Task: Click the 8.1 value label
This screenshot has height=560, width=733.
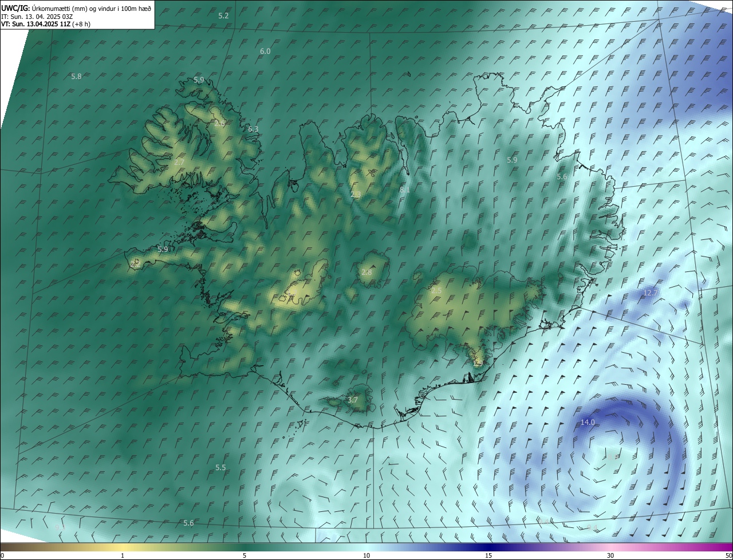Action: (405, 190)
